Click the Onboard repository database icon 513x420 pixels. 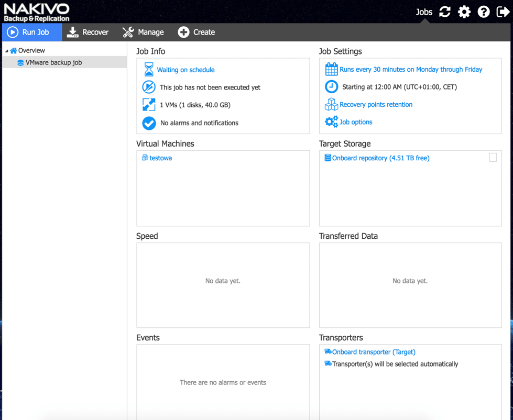[328, 158]
